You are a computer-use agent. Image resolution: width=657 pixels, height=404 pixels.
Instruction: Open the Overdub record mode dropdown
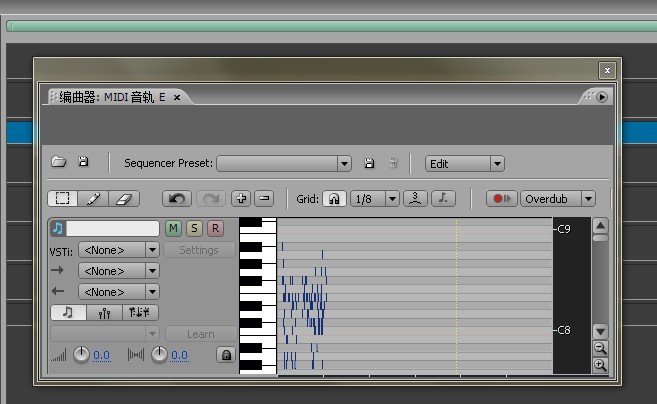pyautogui.click(x=558, y=199)
